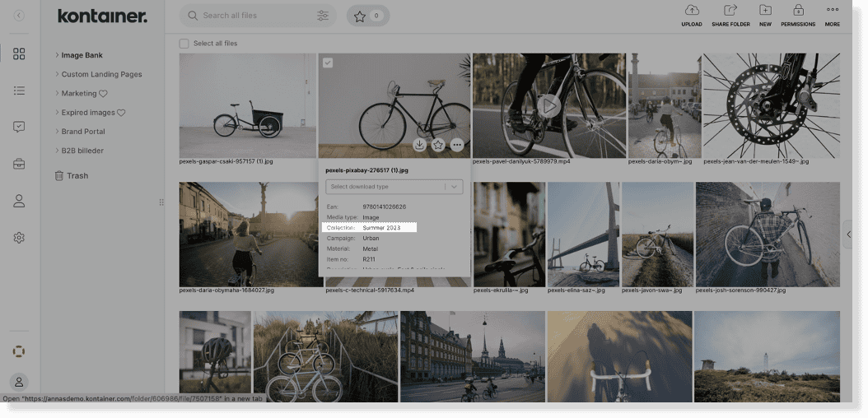
Task: Toggle the checkbox on the pexels-pixabay image
Action: pos(328,63)
